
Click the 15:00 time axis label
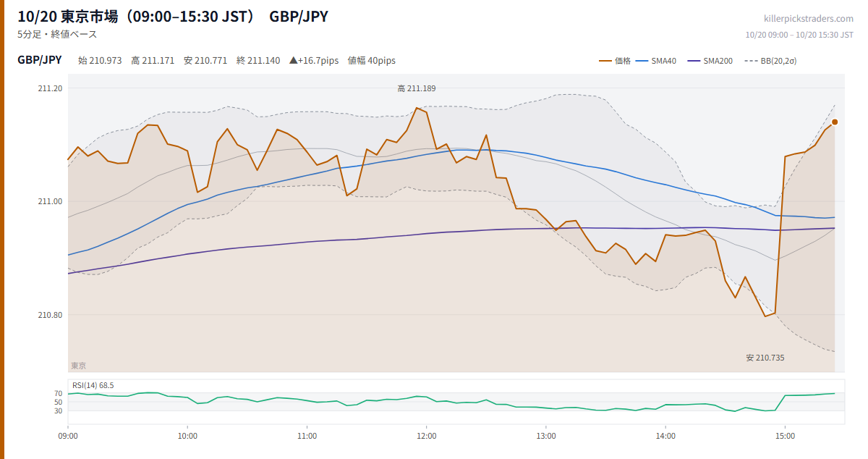(x=785, y=436)
